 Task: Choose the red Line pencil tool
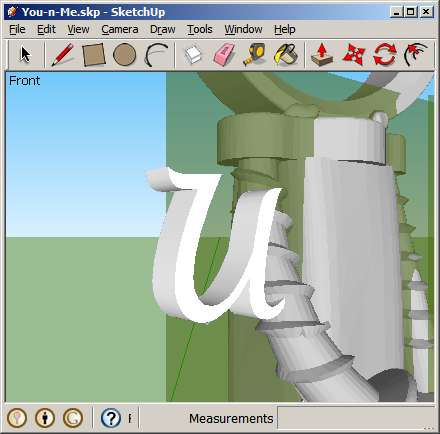(63, 54)
